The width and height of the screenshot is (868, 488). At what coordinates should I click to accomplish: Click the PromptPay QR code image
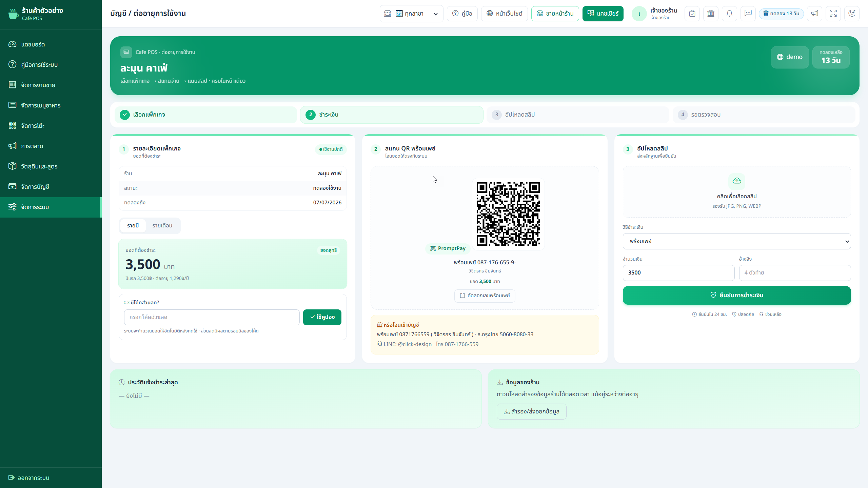tap(508, 214)
